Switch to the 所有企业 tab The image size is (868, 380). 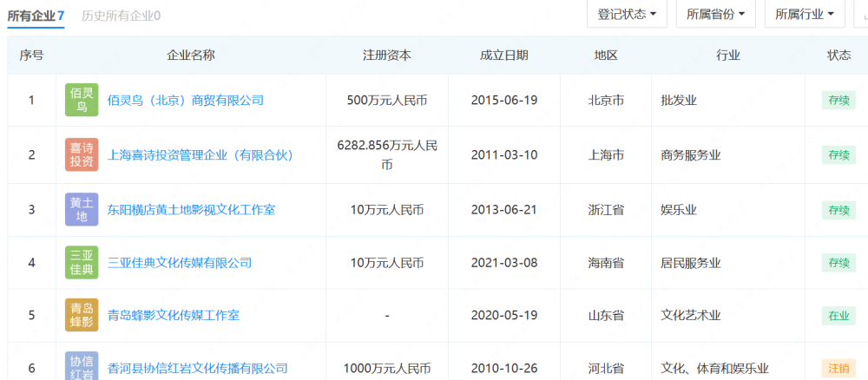[36, 16]
